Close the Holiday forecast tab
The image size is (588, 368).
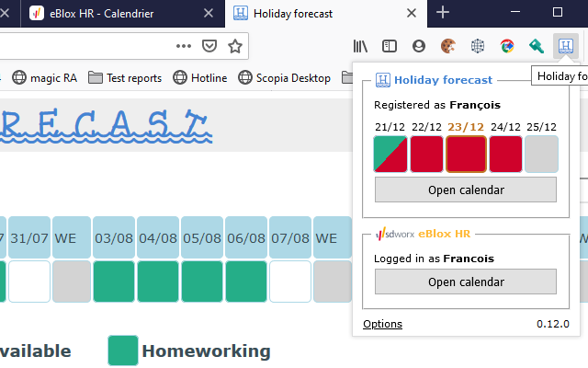[412, 14]
